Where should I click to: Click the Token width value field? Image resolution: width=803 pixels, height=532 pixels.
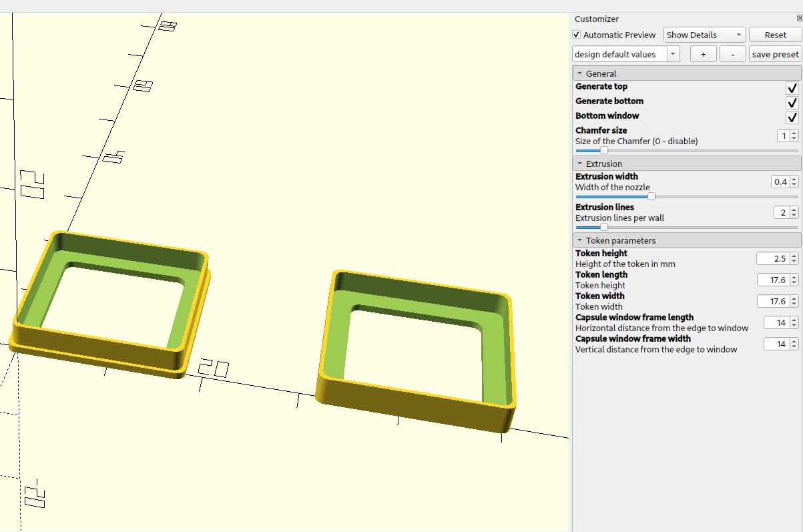point(772,301)
